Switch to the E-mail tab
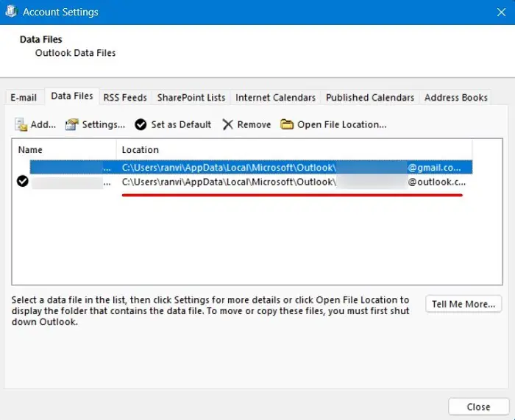515x420 pixels. (x=24, y=98)
